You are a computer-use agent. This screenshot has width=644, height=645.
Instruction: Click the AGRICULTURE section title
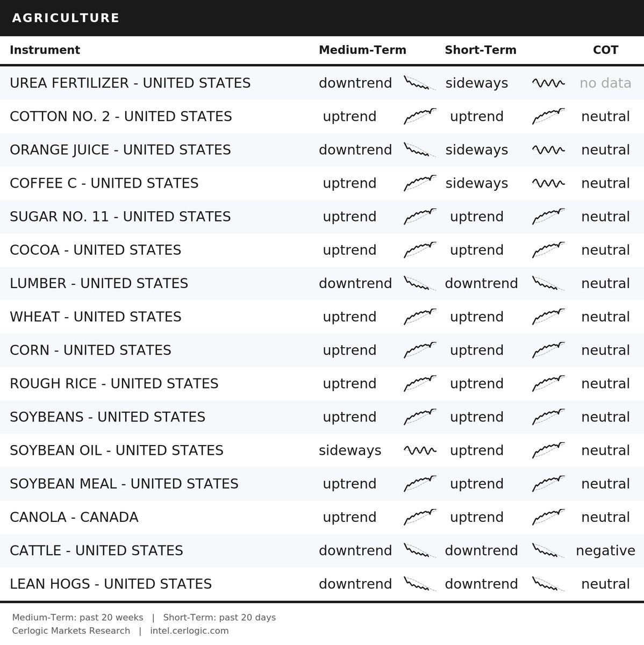click(66, 18)
